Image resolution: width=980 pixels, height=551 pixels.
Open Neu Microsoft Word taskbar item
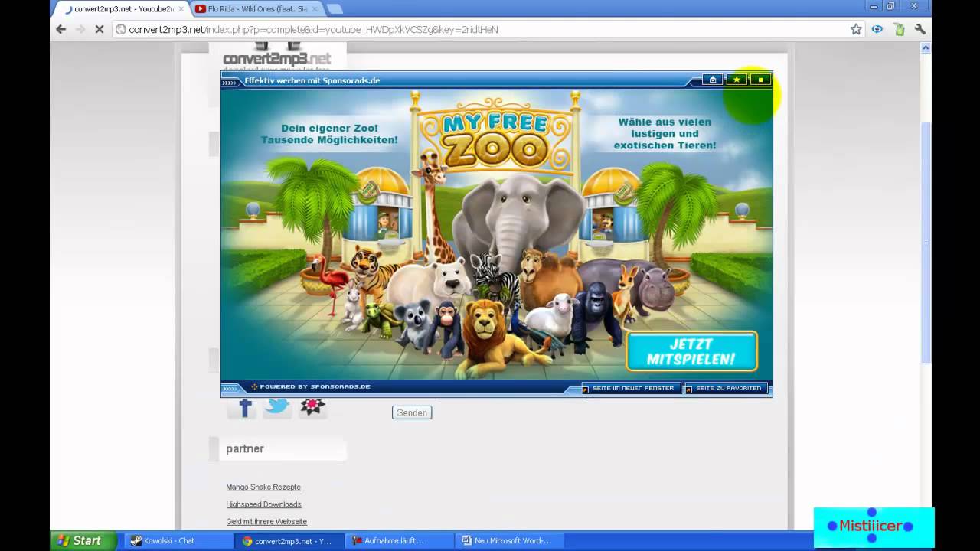tap(509, 540)
